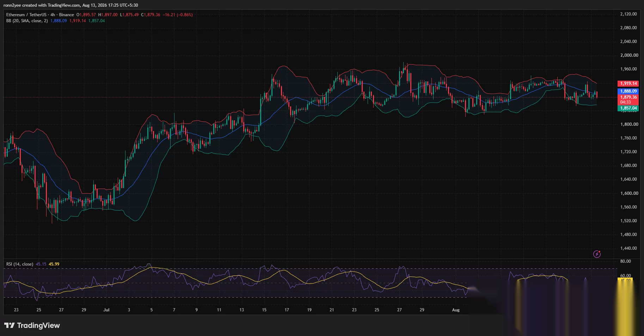Click the 2,040.00 price axis label
This screenshot has width=644, height=336.
tap(628, 42)
